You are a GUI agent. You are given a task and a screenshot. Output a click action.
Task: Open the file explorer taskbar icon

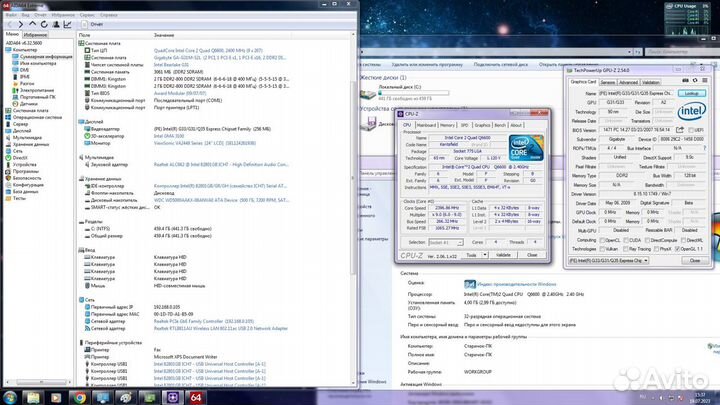[33, 397]
